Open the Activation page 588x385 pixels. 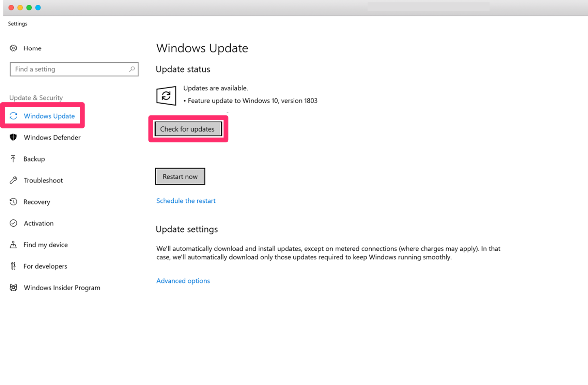point(38,223)
